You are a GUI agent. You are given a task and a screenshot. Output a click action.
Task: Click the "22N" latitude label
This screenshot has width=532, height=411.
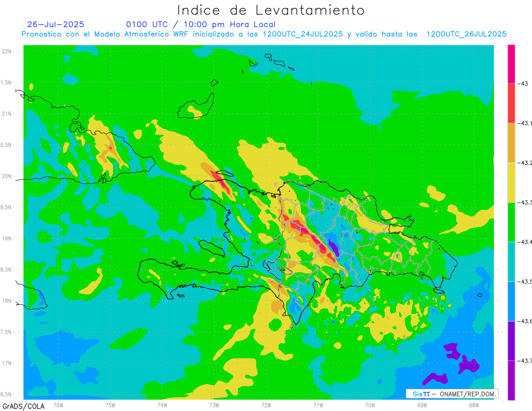coord(8,51)
